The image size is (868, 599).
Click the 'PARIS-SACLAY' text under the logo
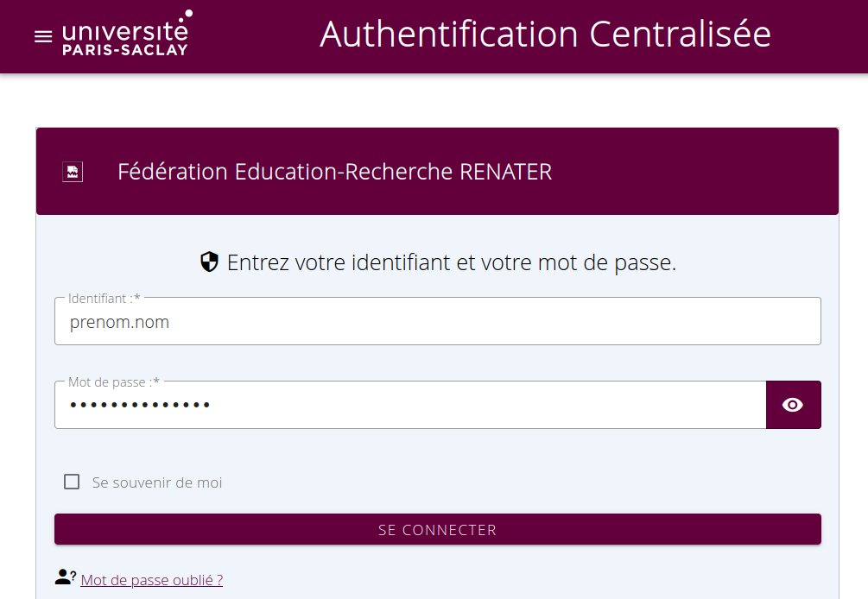coord(125,50)
